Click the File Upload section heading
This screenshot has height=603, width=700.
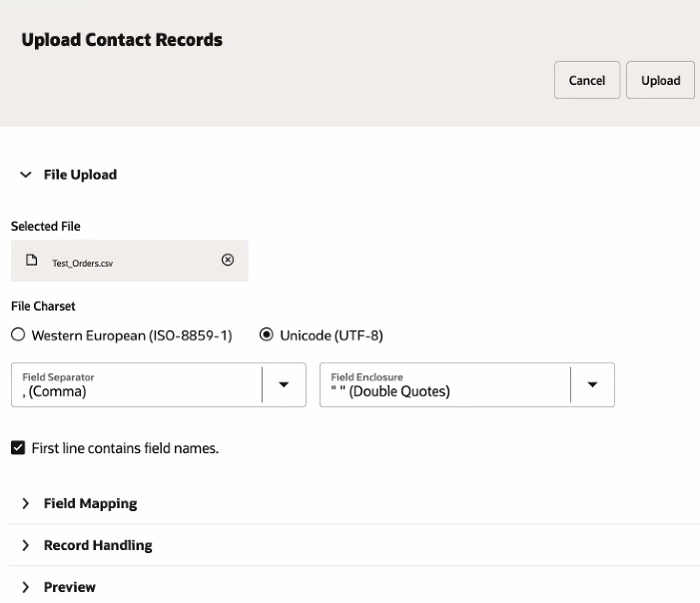80,175
